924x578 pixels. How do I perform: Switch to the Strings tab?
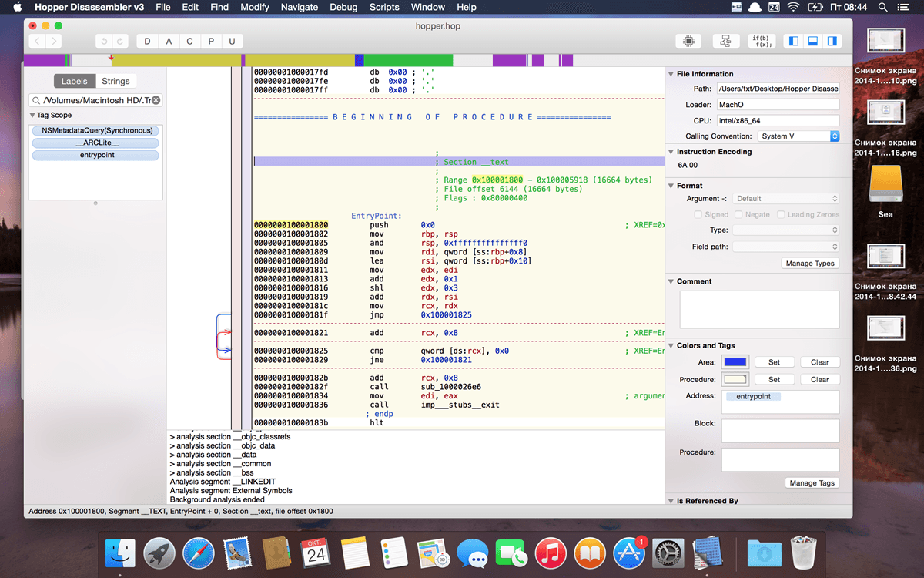(116, 81)
